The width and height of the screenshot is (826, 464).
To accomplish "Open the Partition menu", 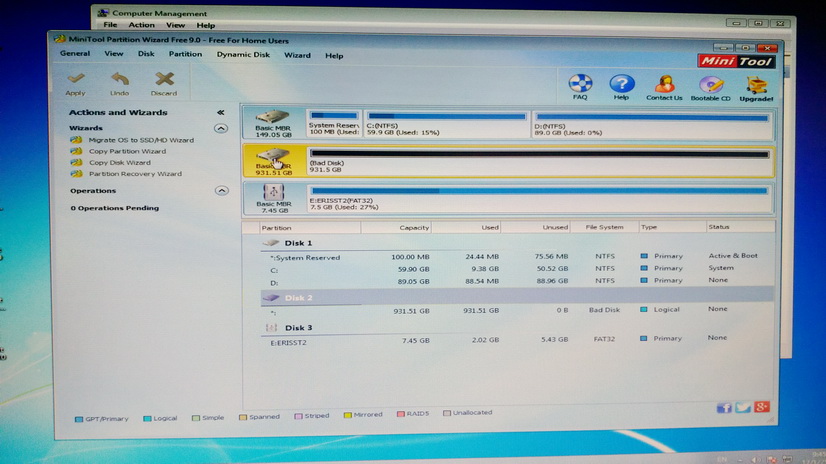I will click(x=185, y=54).
